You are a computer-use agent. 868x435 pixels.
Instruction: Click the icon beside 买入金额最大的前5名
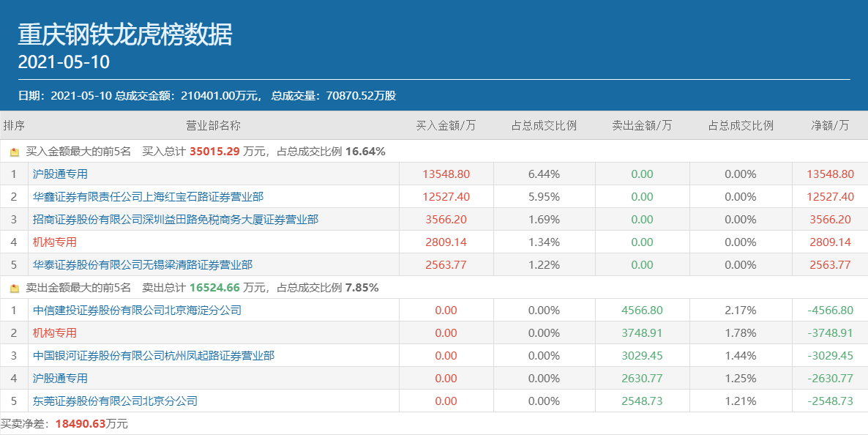point(14,152)
